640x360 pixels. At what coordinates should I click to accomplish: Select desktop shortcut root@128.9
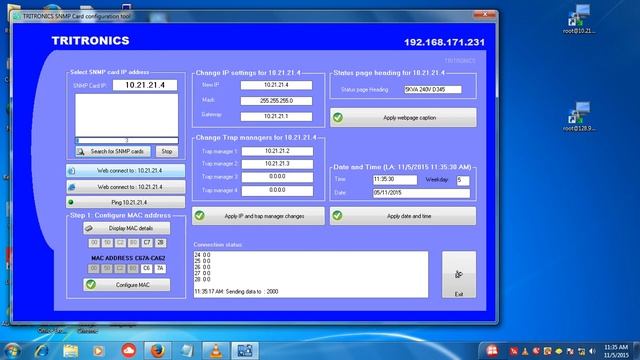[579, 117]
